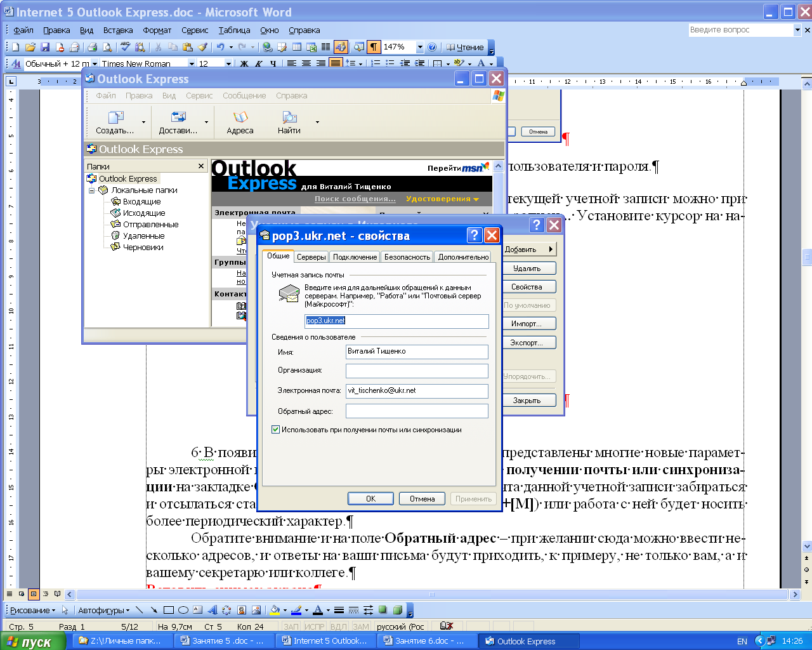Image resolution: width=812 pixels, height=650 pixels.
Task: Open the 147% zoom dropdown
Action: coord(419,47)
